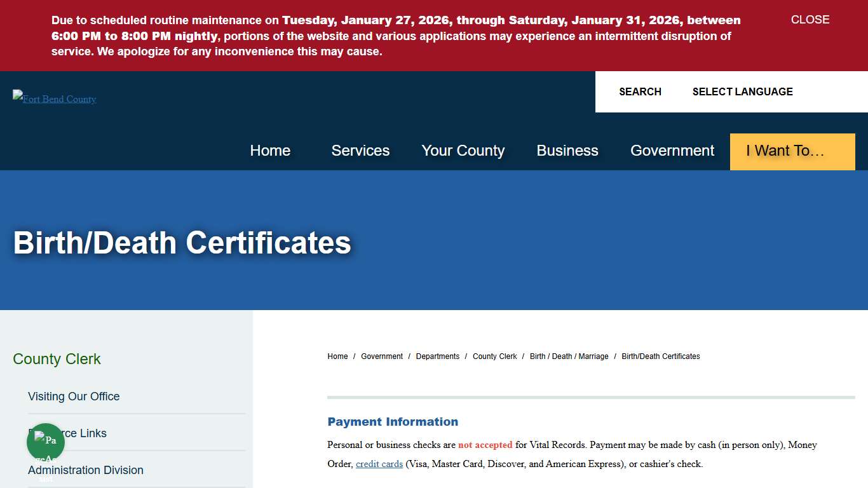
Task: Open Administration Division in the sidebar
Action: click(x=85, y=470)
